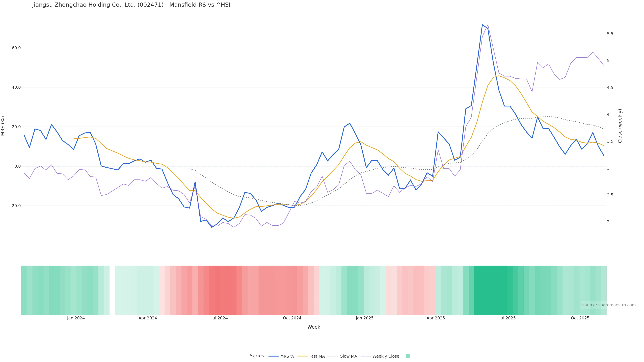
Task: Click the blue MRS % legend line icon
Action: click(274, 356)
